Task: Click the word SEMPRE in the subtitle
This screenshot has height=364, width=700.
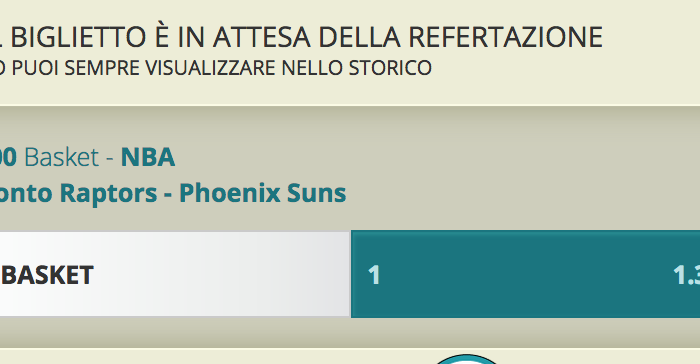Action: point(102,68)
